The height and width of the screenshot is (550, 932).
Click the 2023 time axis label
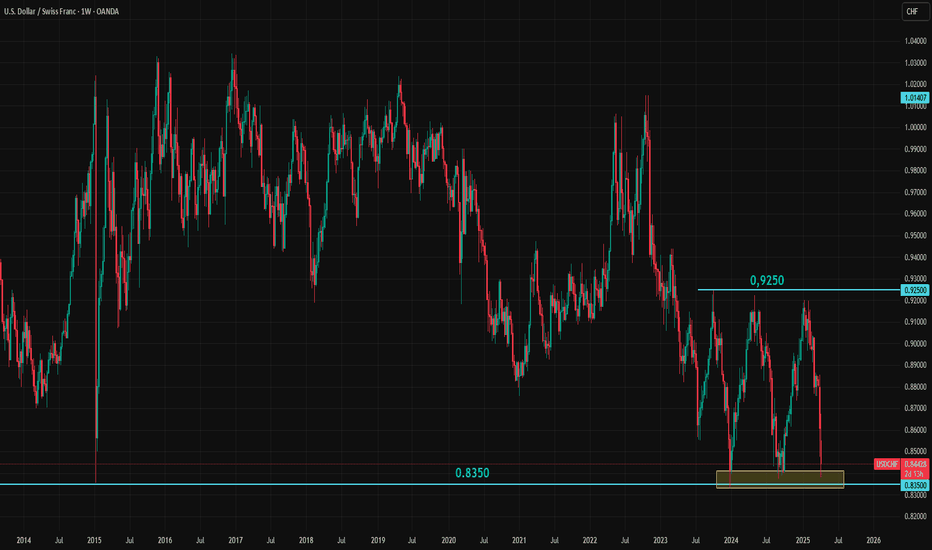tap(660, 540)
